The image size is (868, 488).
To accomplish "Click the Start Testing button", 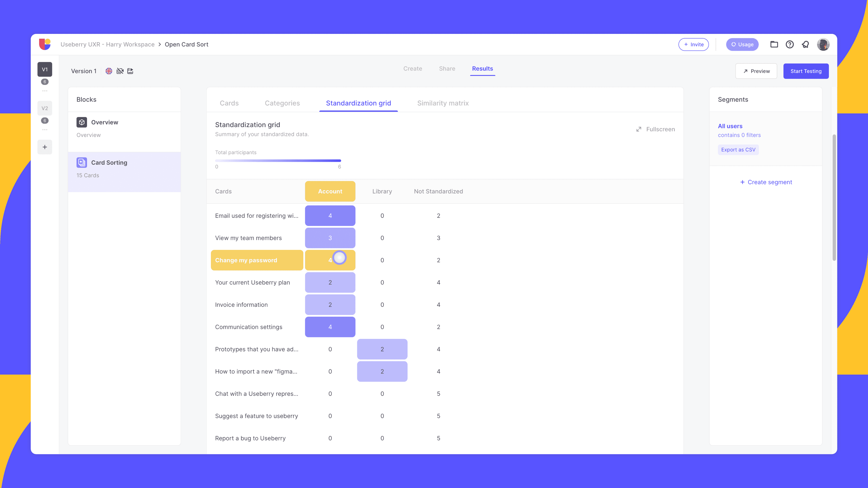I will (806, 71).
